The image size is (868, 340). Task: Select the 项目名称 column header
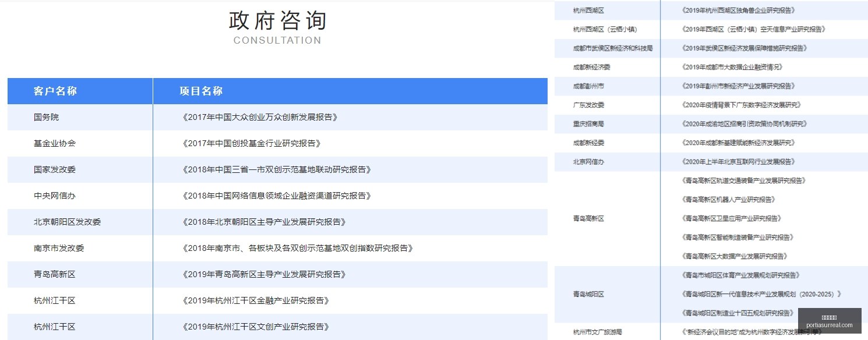coord(201,91)
